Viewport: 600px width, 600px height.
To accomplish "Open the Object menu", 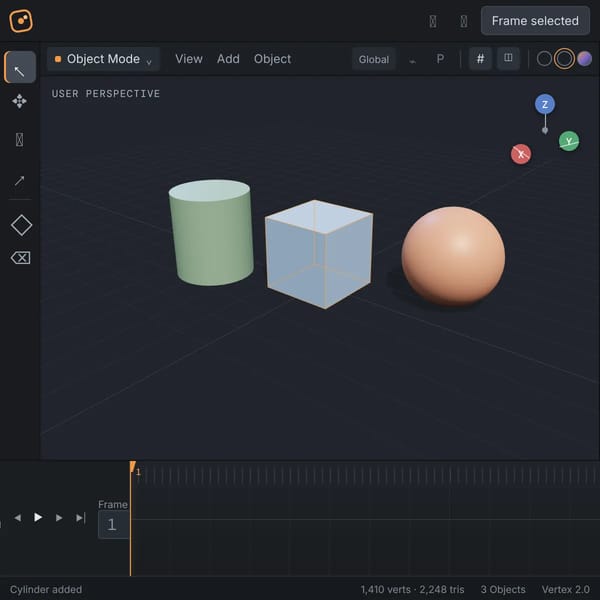I will point(272,59).
